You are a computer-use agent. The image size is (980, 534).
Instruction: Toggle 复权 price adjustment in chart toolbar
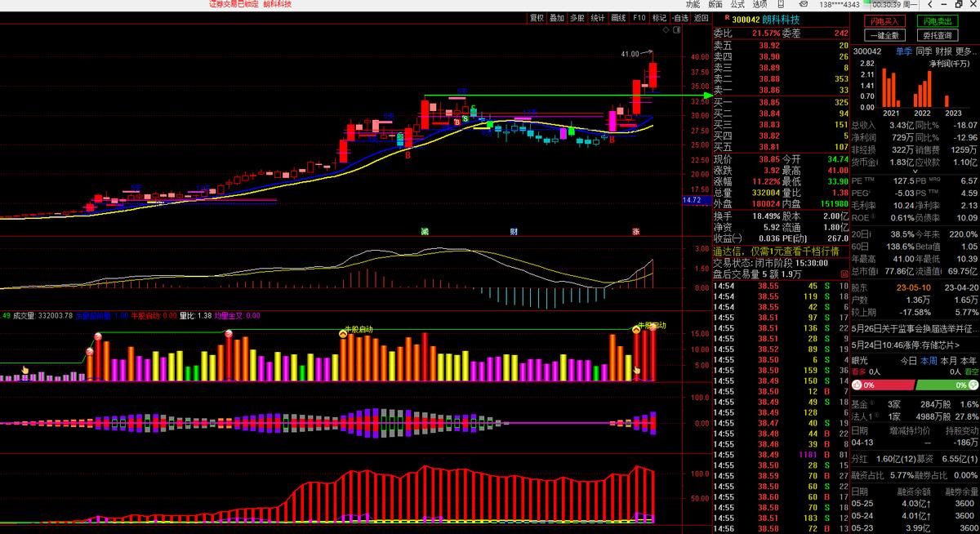(x=537, y=18)
